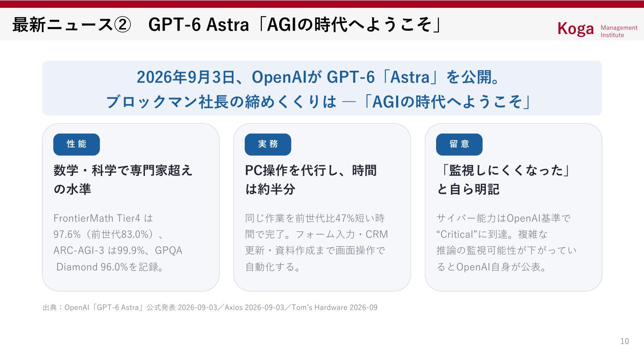Viewport: 644px width, 362px height.
Task: Select the card heading "「監視しにくくなった」と自ら明記"
Action: point(504,180)
